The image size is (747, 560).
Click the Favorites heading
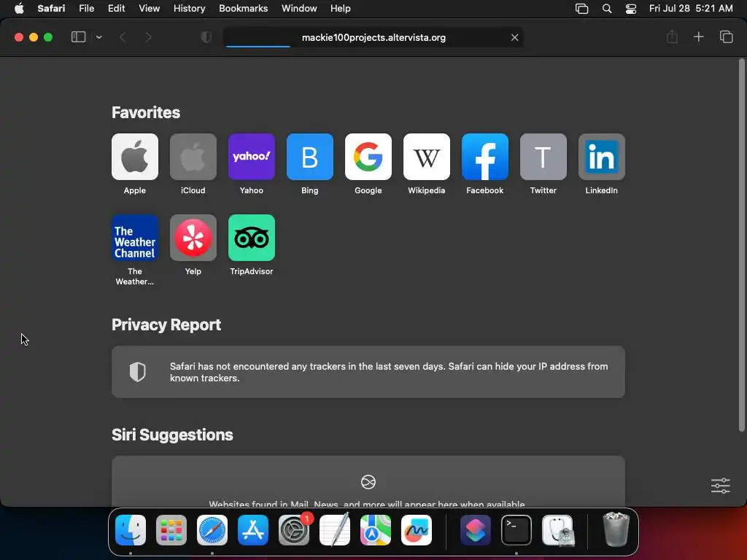click(x=146, y=112)
